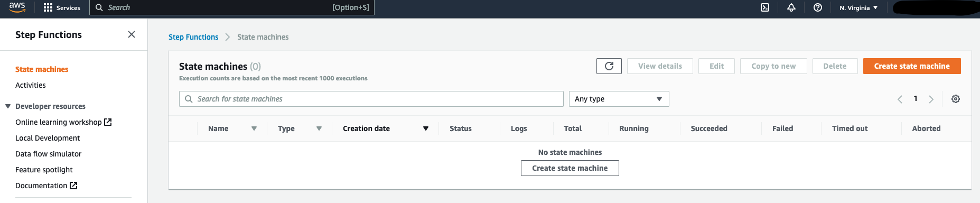Click the Status column header
The height and width of the screenshot is (203, 980).
[x=461, y=128]
